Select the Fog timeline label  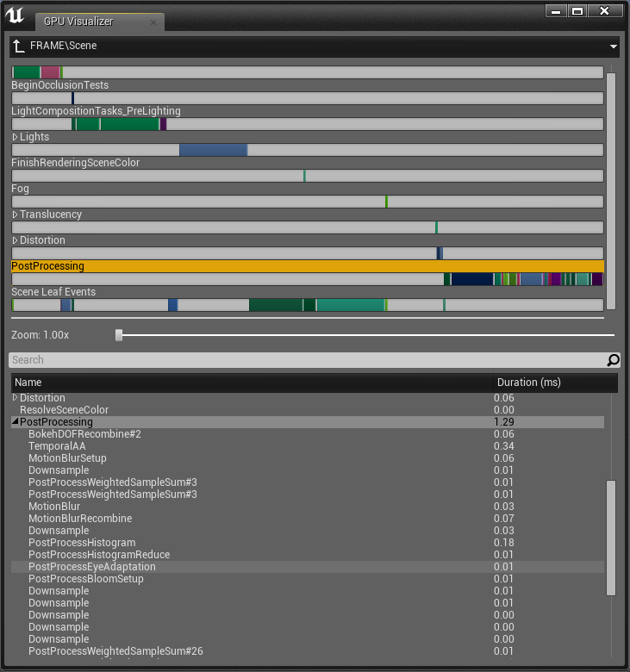click(20, 189)
